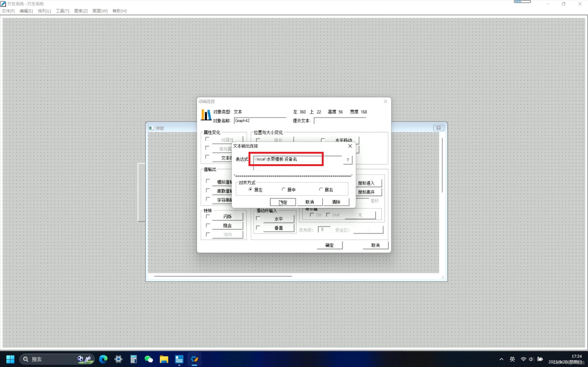
Task: Open the Calculator taskbar icon
Action: 133,359
